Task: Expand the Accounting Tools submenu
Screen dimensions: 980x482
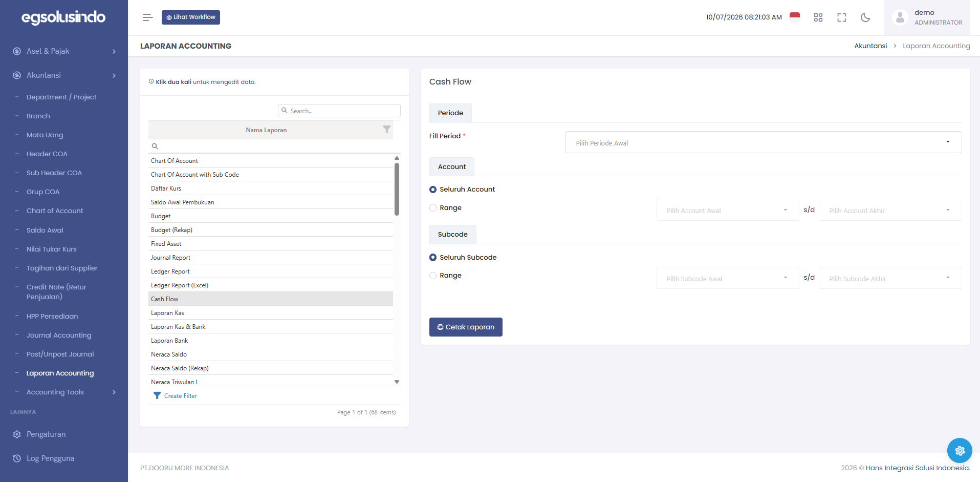Action: (114, 392)
